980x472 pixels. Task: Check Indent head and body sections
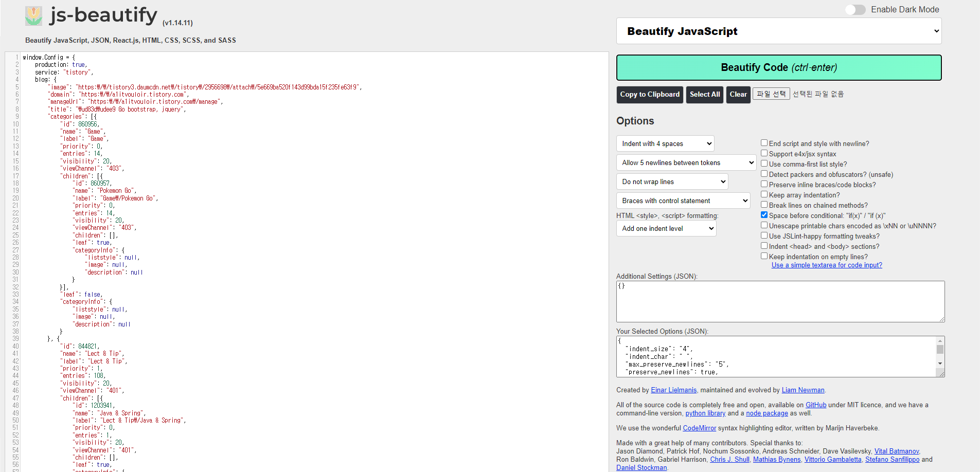[x=764, y=246]
